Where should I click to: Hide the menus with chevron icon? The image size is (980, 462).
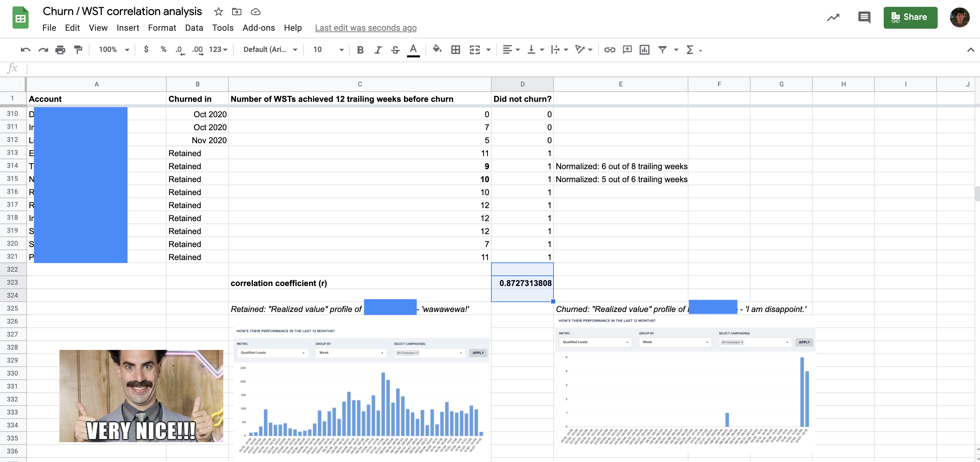point(970,50)
